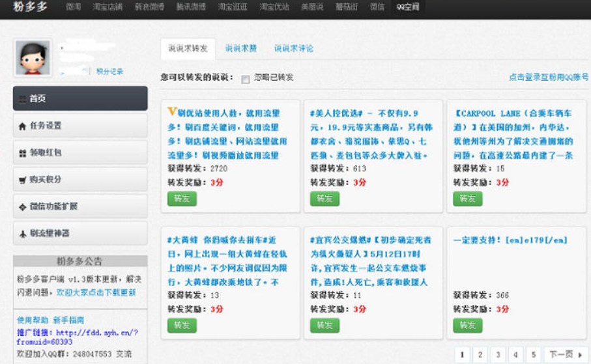Click the user avatar picture
This screenshot has width=591, height=364.
(x=32, y=58)
